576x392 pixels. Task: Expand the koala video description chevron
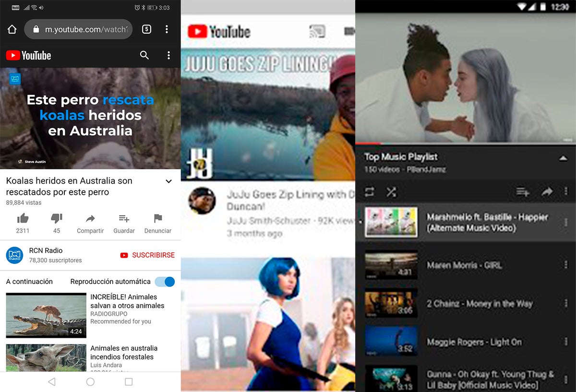click(x=168, y=181)
